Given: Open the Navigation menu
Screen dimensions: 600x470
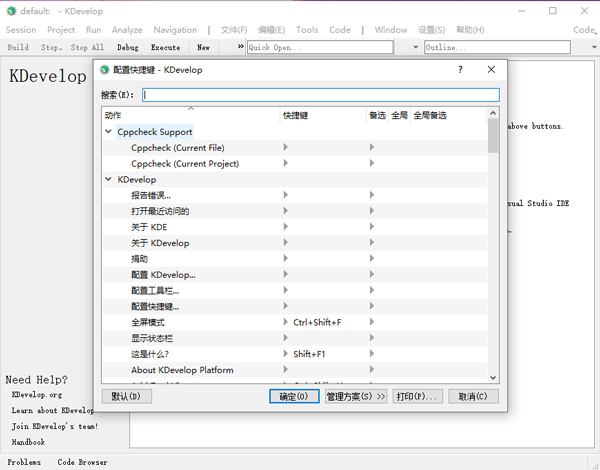Looking at the screenshot, I should [x=175, y=30].
